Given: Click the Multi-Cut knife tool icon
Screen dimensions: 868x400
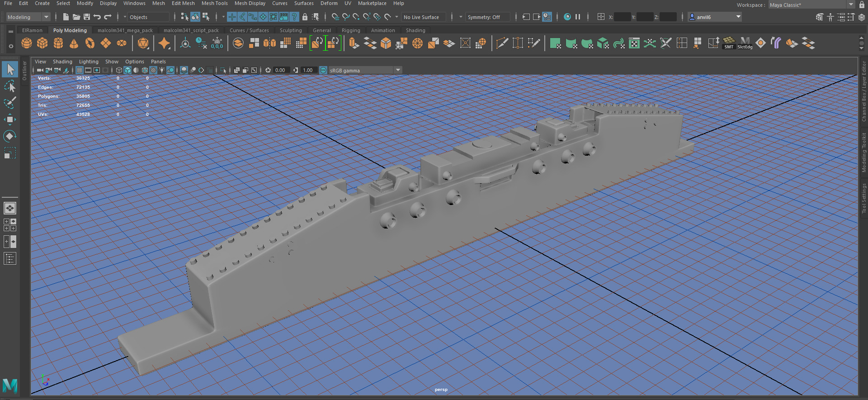Looking at the screenshot, I should coord(502,43).
